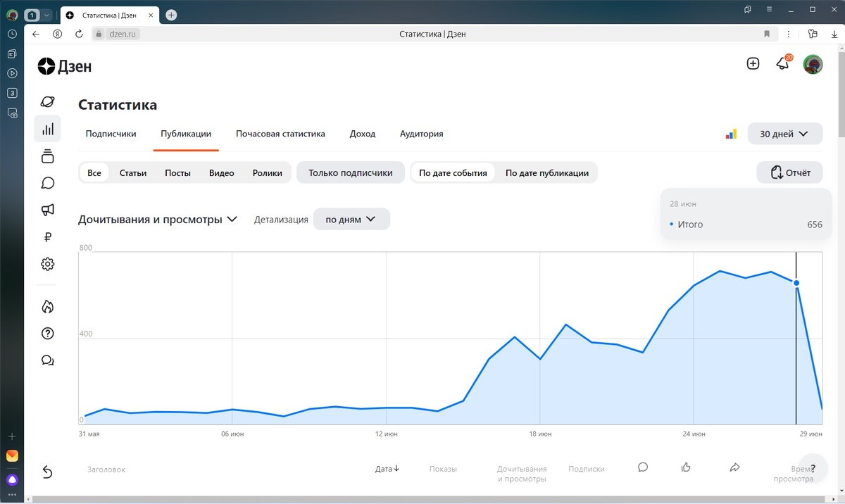Open the comments bubble sidebar icon
This screenshot has width=845, height=504.
[47, 183]
